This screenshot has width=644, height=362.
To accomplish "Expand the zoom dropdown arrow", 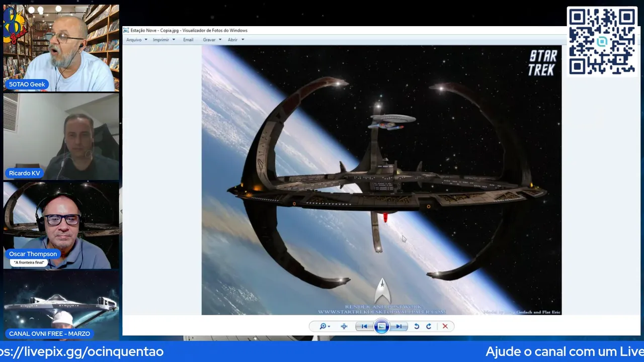I will (329, 326).
